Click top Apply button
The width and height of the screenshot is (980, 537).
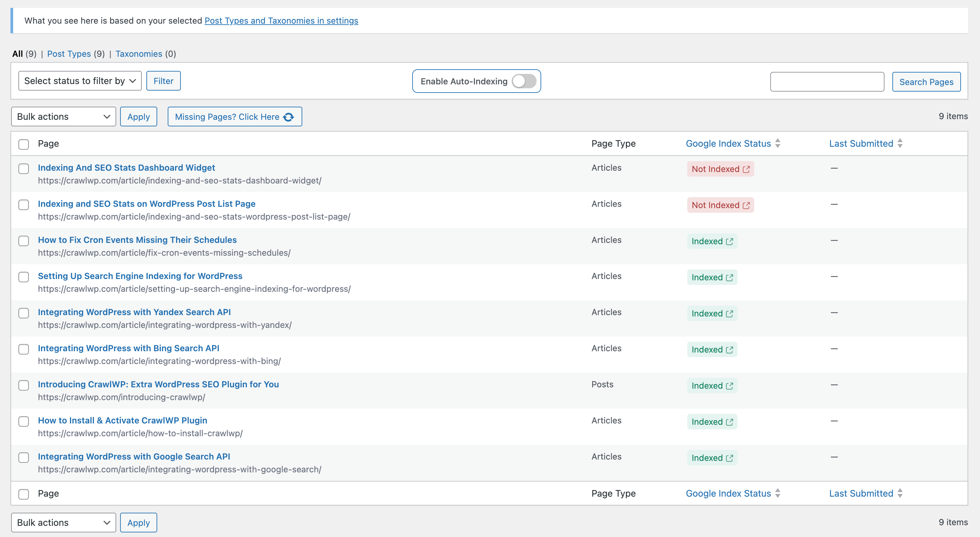(138, 117)
